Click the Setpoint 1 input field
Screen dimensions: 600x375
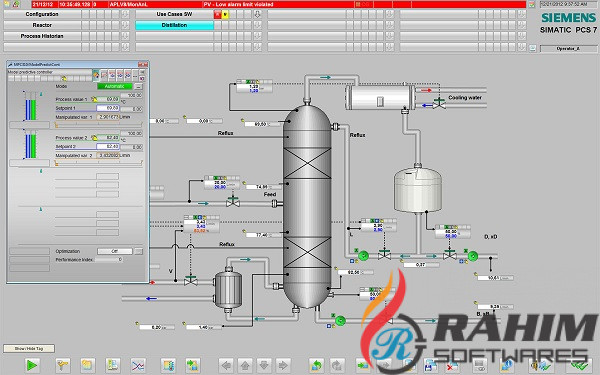[108, 108]
